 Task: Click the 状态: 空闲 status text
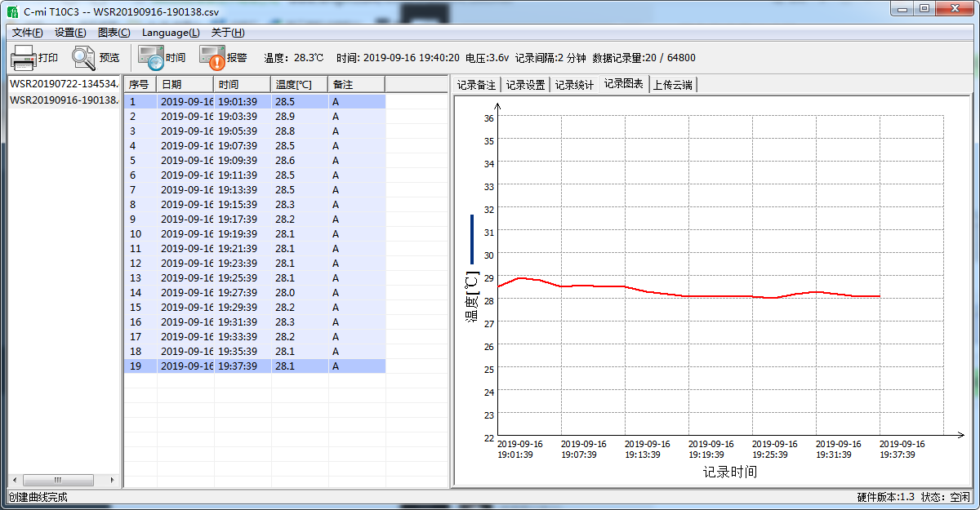946,497
